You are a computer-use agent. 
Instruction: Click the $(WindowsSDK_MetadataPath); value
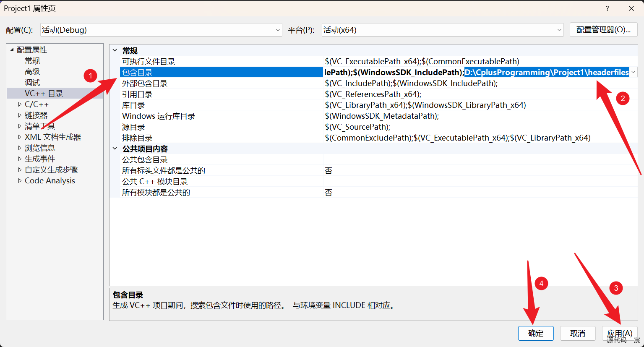pos(480,116)
